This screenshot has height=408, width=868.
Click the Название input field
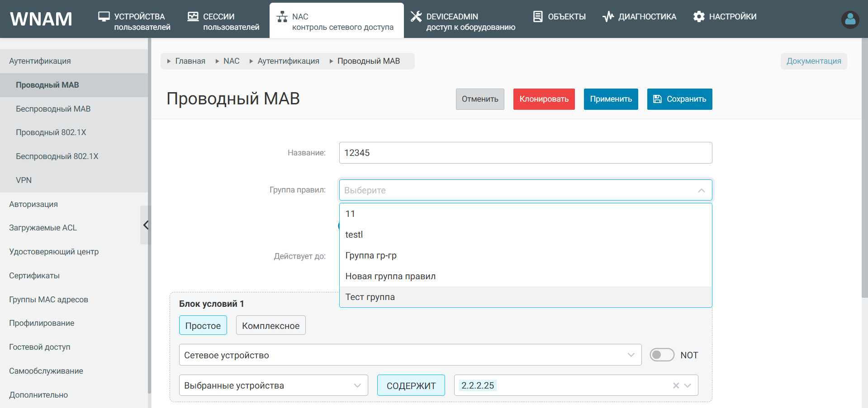point(525,153)
